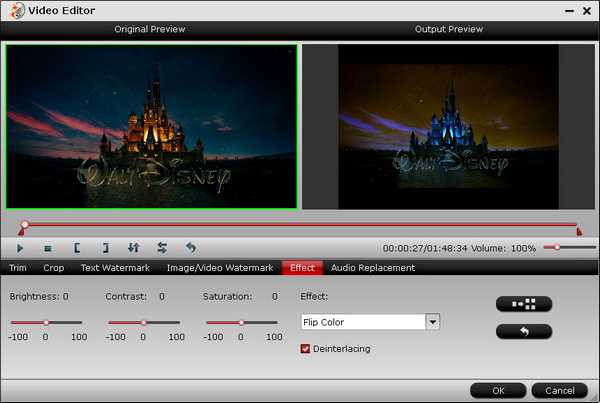Toggle the Deinterlacing checkbox
The width and height of the screenshot is (600, 403).
(x=305, y=349)
